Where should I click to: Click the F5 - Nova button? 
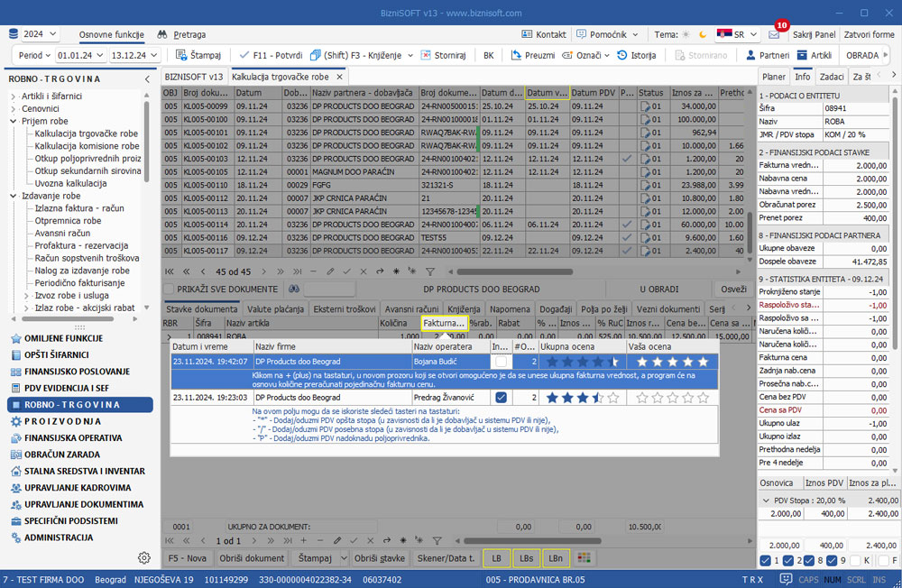(188, 558)
